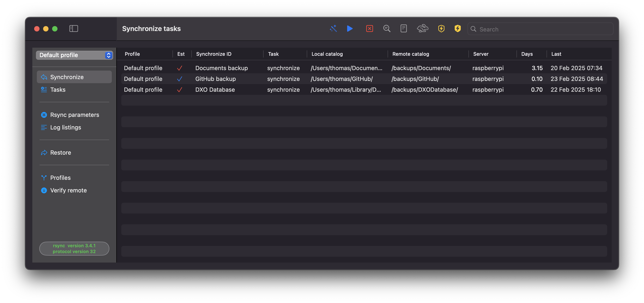The image size is (644, 303).
Task: Open Log listings in the sidebar
Action: 74,127
